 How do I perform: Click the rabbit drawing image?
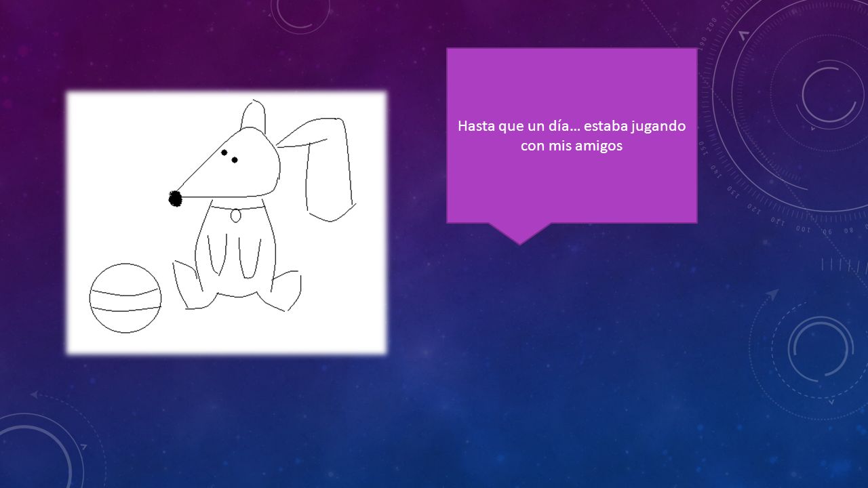226,222
